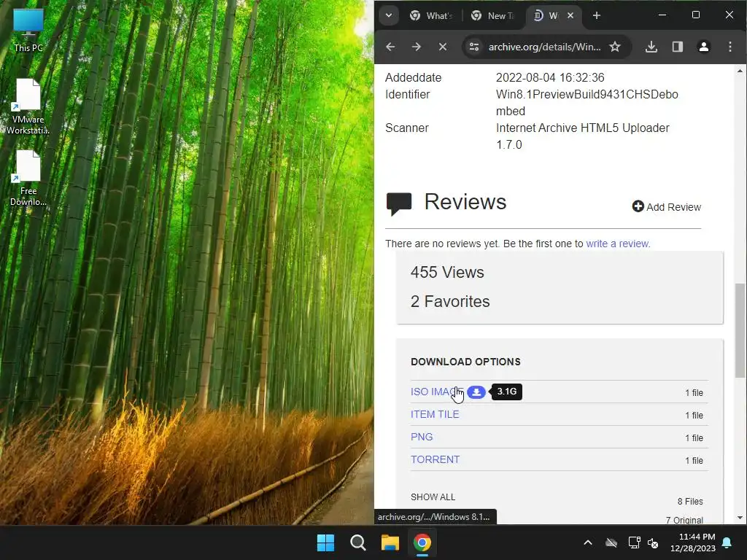Close the active archive.org tab
This screenshot has height=560, width=747.
570,15
